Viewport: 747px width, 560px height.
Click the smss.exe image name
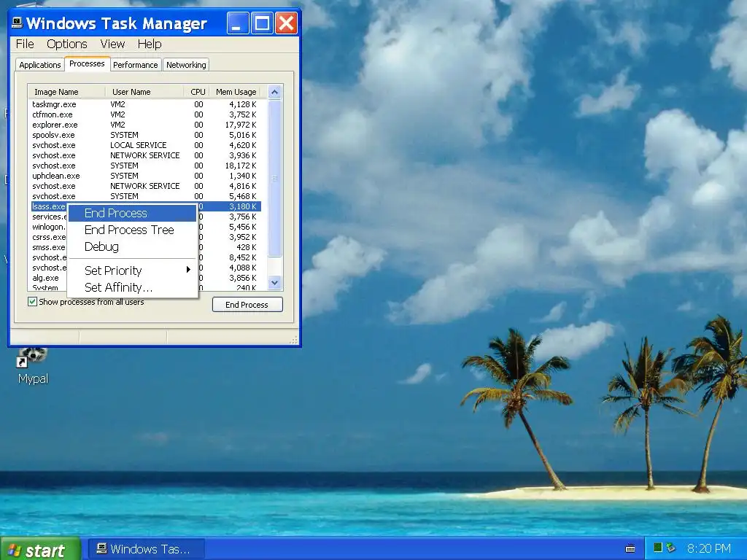click(49, 247)
